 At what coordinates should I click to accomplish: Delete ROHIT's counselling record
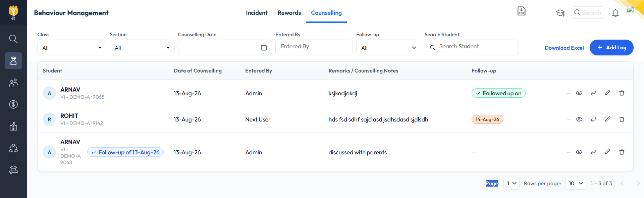coord(622,119)
